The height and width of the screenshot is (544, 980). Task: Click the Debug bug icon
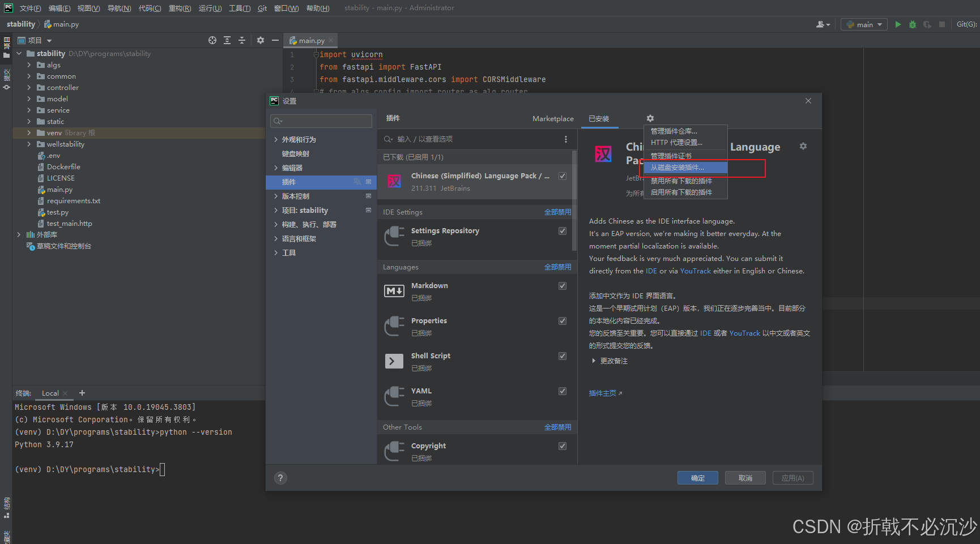912,24
